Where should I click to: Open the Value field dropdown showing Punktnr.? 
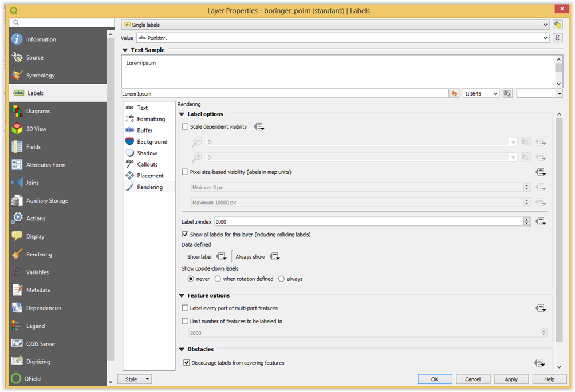pos(343,38)
